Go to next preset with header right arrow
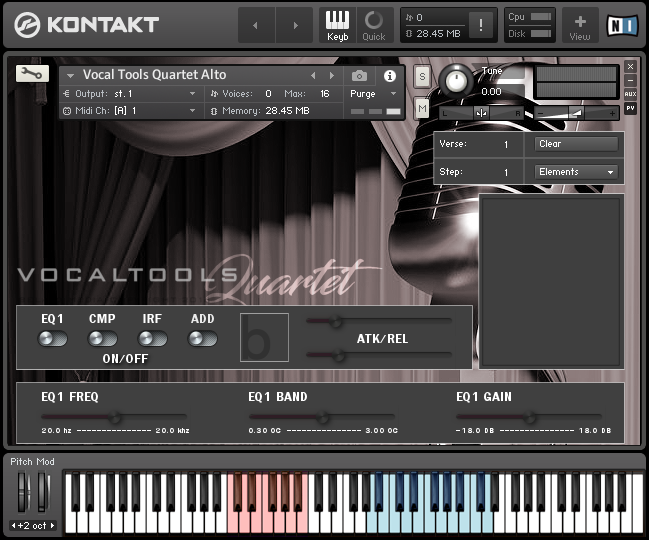649x540 pixels. [x=295, y=25]
